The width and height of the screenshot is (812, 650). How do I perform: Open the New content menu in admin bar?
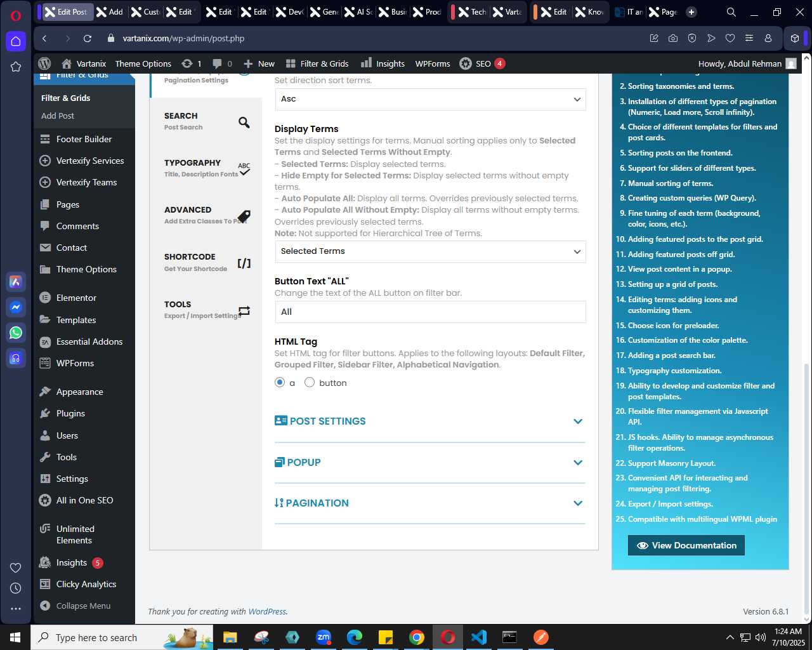pyautogui.click(x=259, y=63)
